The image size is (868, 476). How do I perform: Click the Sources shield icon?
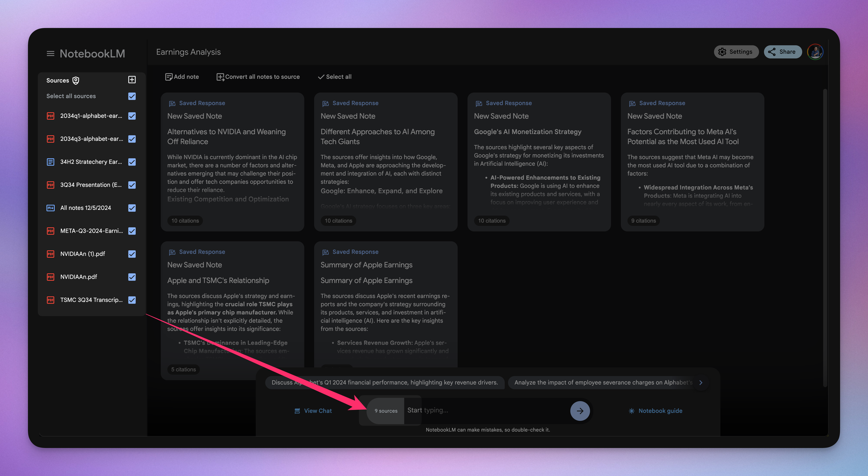(76, 80)
